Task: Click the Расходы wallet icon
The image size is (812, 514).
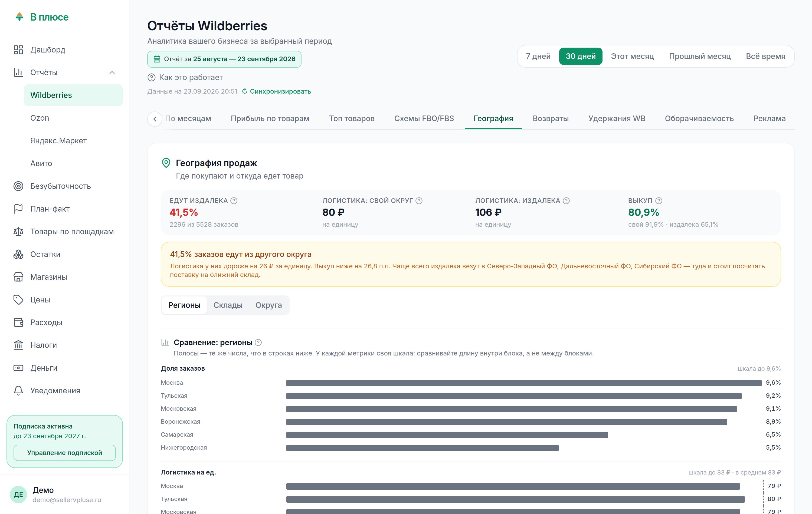Action: pos(18,322)
